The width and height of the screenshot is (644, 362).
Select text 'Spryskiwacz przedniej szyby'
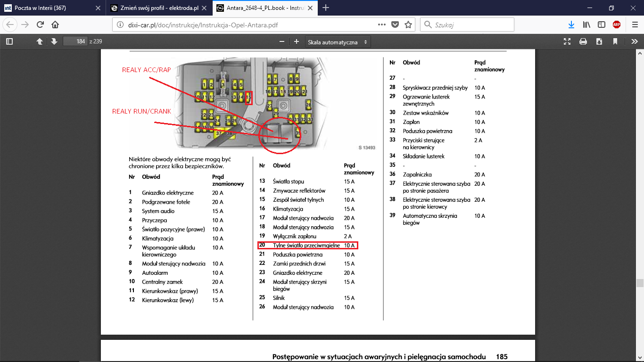point(435,87)
